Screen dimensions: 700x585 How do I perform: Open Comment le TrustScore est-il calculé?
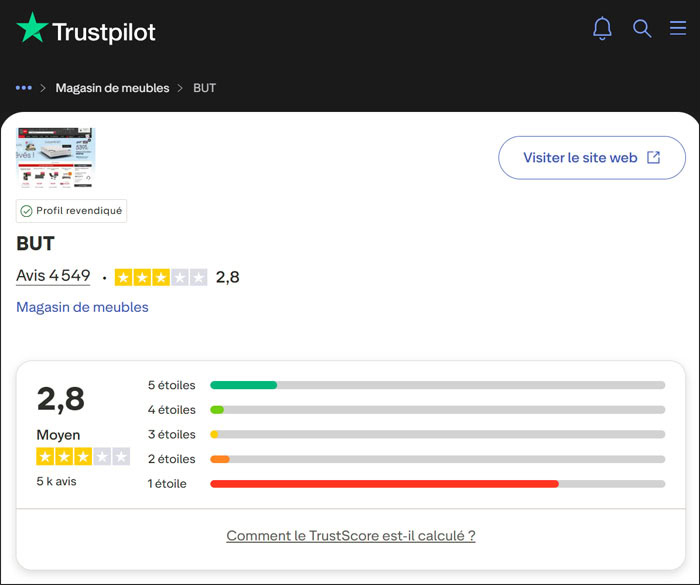click(351, 536)
